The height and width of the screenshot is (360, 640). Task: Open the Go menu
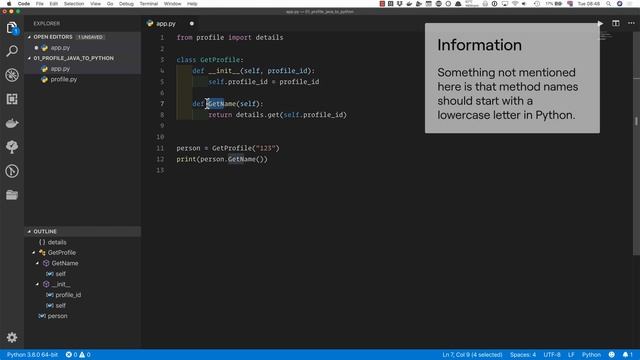(x=110, y=4)
